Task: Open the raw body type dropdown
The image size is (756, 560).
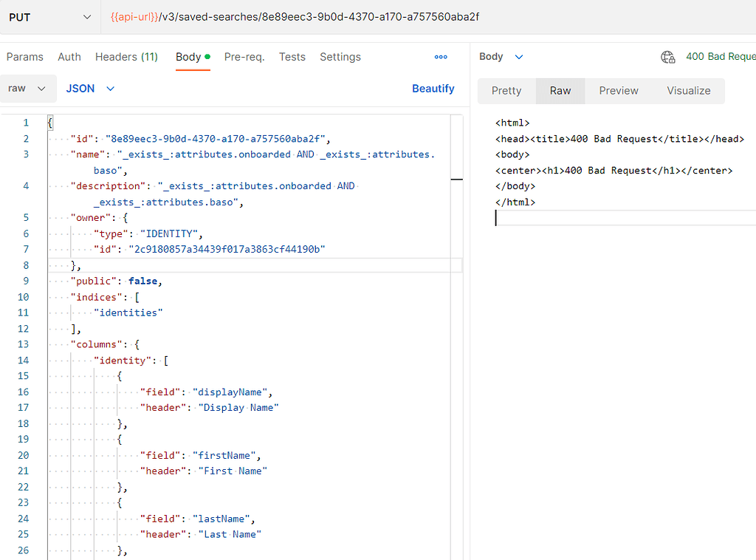Action: 27,89
